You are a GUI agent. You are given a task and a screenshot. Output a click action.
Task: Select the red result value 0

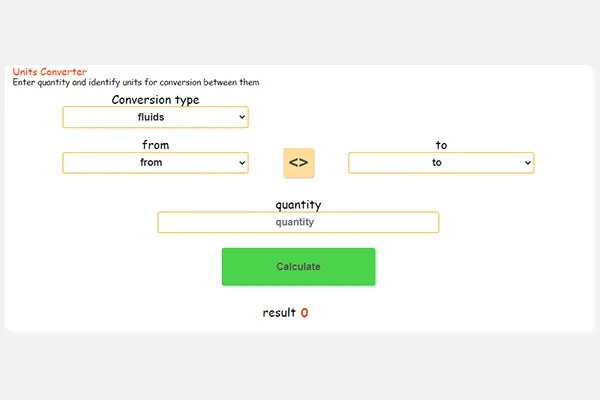pyautogui.click(x=304, y=313)
